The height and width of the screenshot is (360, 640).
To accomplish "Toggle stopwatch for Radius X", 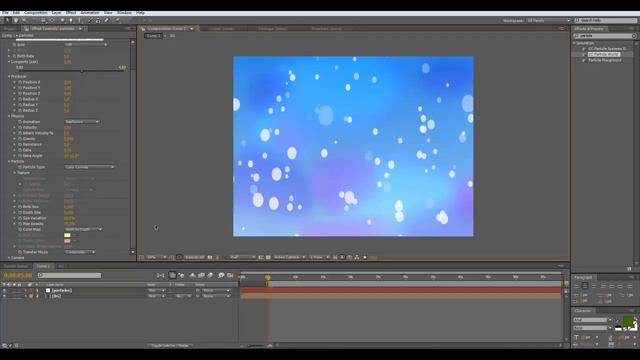I will [20, 99].
